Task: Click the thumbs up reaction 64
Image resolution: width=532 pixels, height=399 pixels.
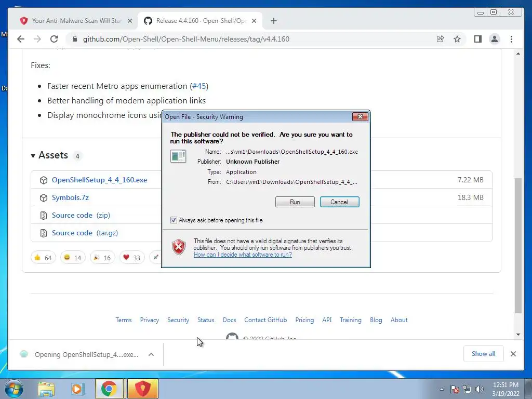Action: (43, 258)
